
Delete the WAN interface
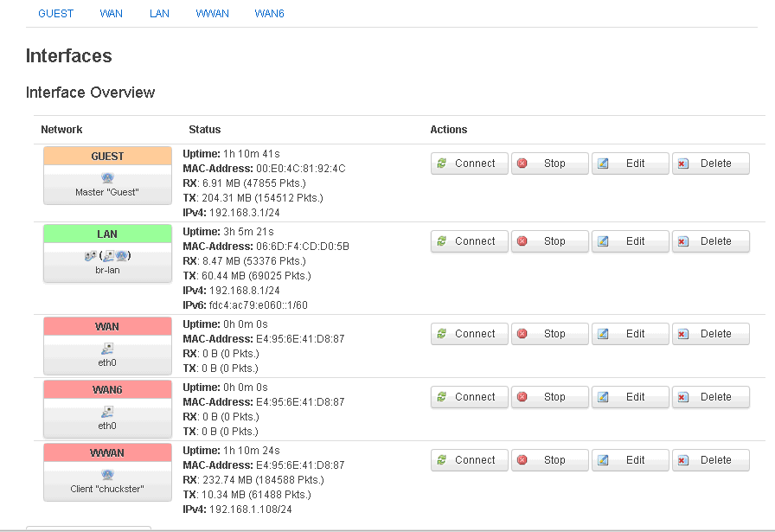[x=711, y=334]
